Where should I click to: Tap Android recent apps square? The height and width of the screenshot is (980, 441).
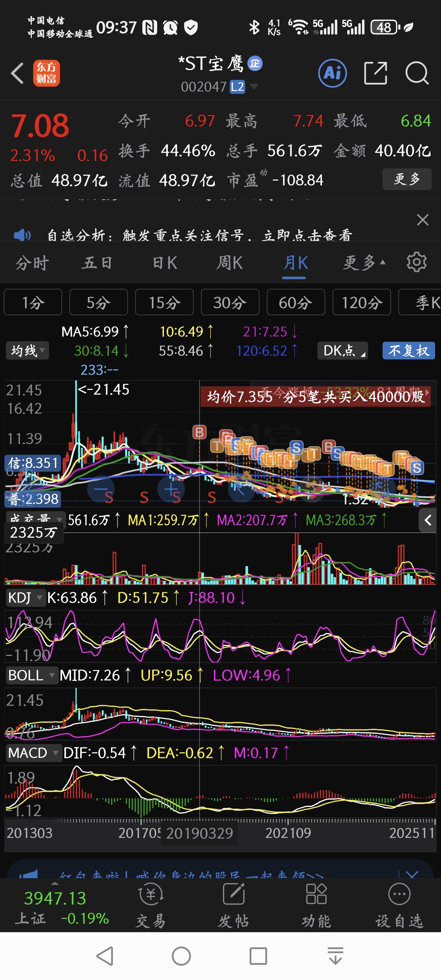pos(258,956)
